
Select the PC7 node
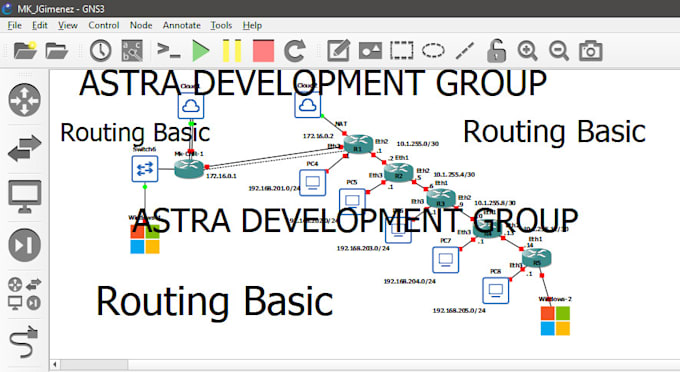446,260
